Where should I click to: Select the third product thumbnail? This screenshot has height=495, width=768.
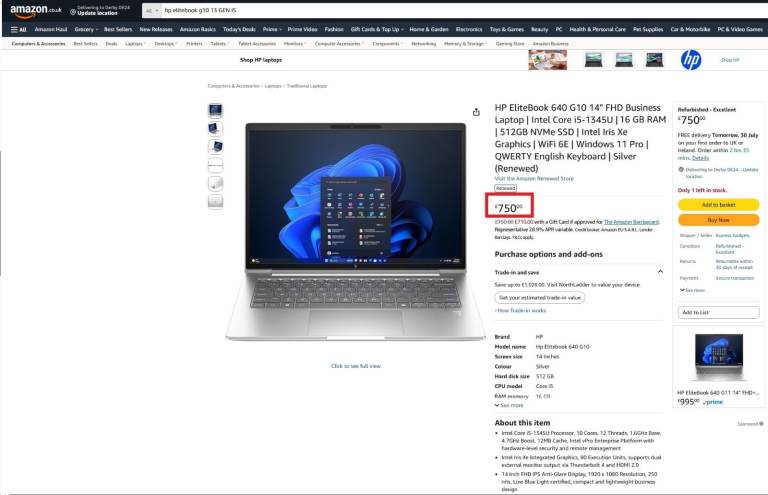[x=216, y=147]
